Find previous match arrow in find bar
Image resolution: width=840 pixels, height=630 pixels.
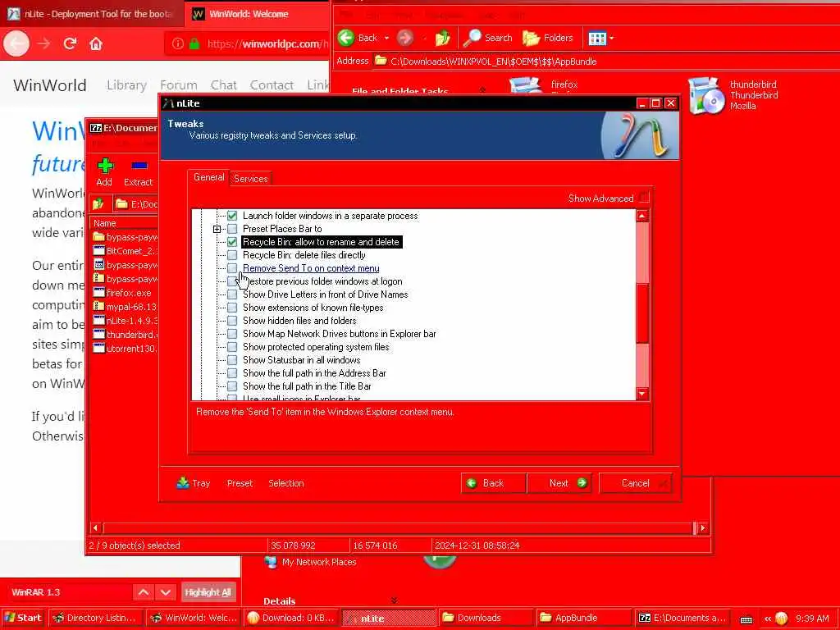click(144, 592)
